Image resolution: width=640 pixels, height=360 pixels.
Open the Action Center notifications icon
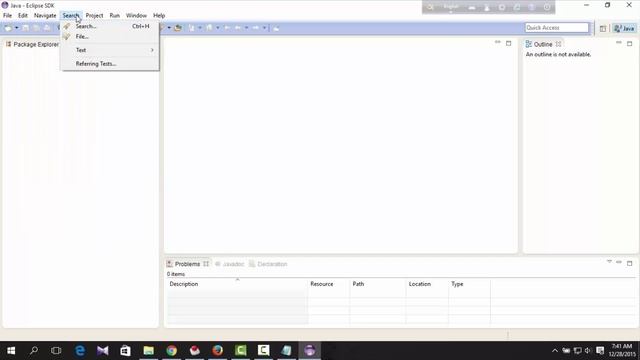(600, 351)
